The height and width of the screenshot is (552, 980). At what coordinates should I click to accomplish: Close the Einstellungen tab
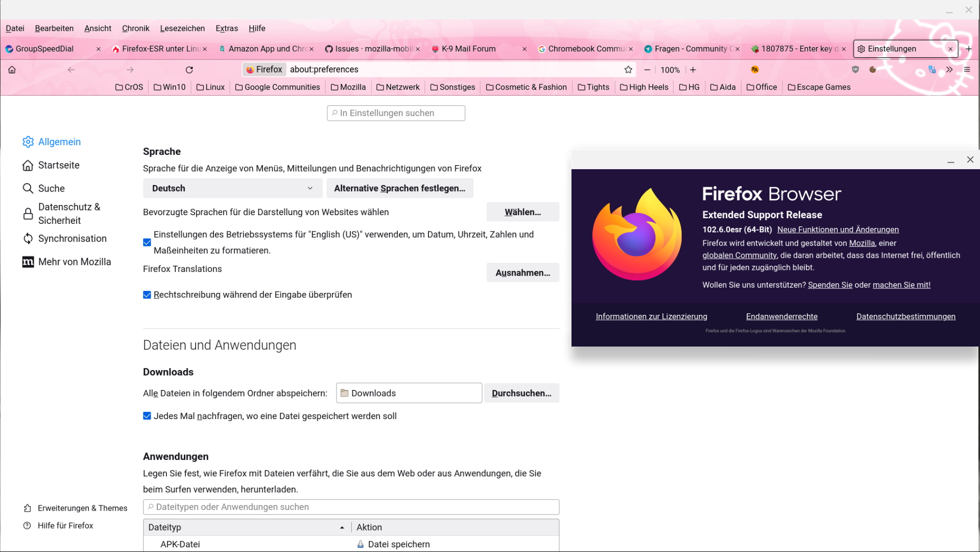950,49
